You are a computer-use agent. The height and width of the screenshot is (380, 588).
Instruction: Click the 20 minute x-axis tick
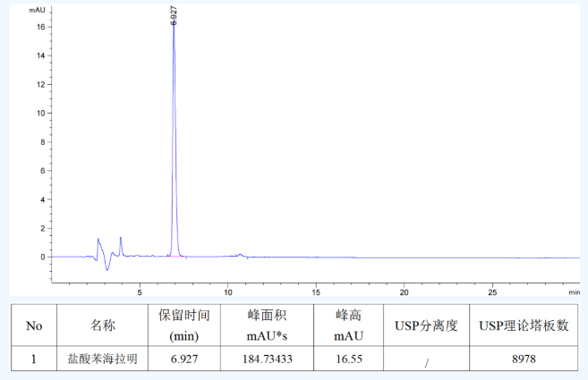(x=404, y=291)
